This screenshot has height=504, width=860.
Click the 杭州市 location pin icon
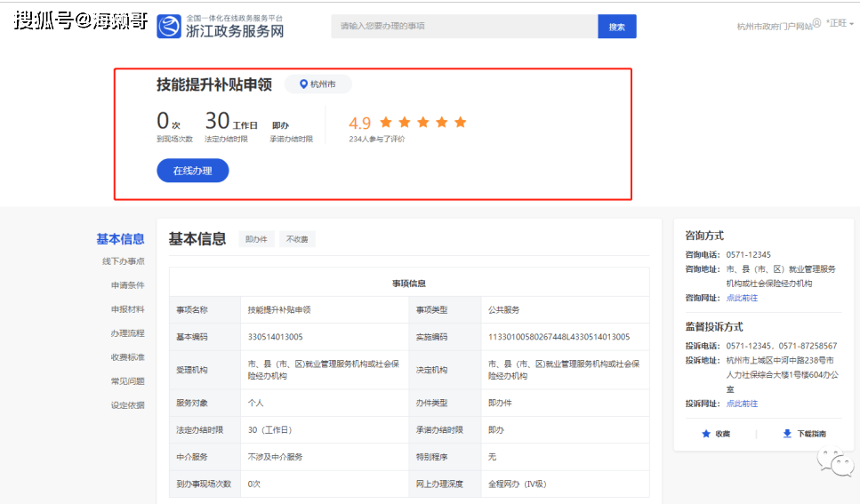point(303,84)
